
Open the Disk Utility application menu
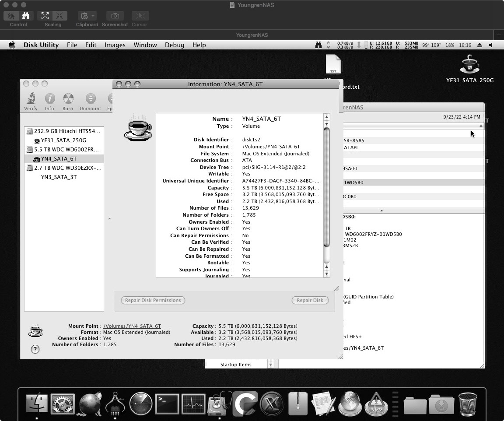pyautogui.click(x=41, y=45)
